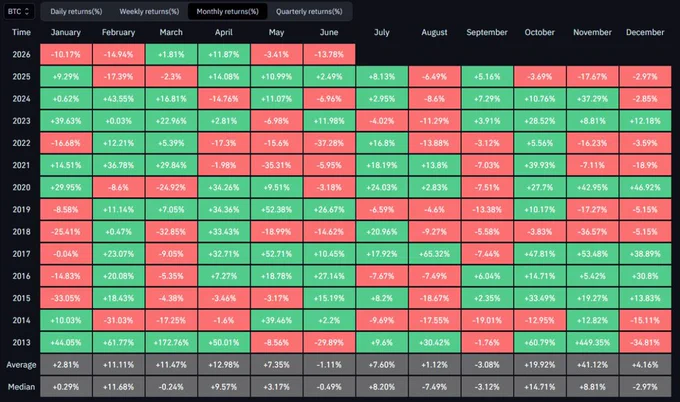Click the 2023 January cell +39.63%
The height and width of the screenshot is (402, 680).
(x=66, y=121)
